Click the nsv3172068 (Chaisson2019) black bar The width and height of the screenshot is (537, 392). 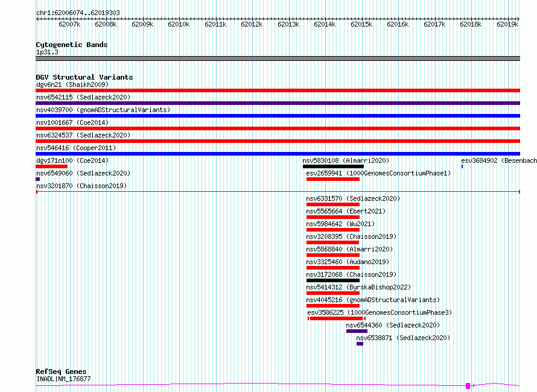[x=333, y=280]
